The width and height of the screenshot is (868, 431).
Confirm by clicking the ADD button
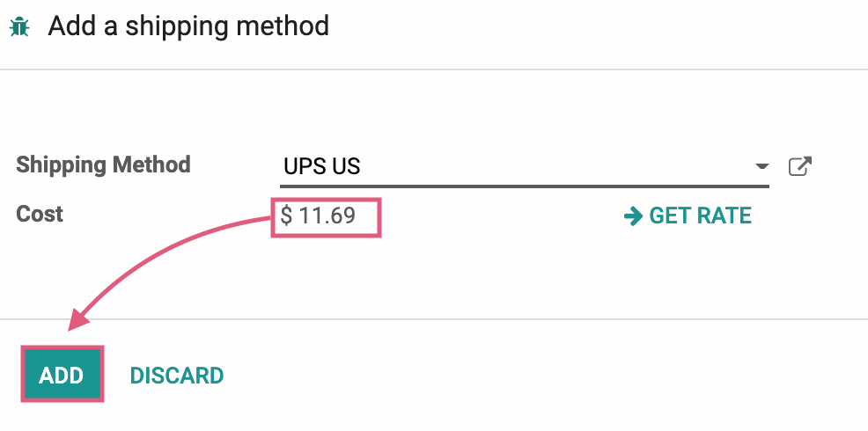pos(62,375)
